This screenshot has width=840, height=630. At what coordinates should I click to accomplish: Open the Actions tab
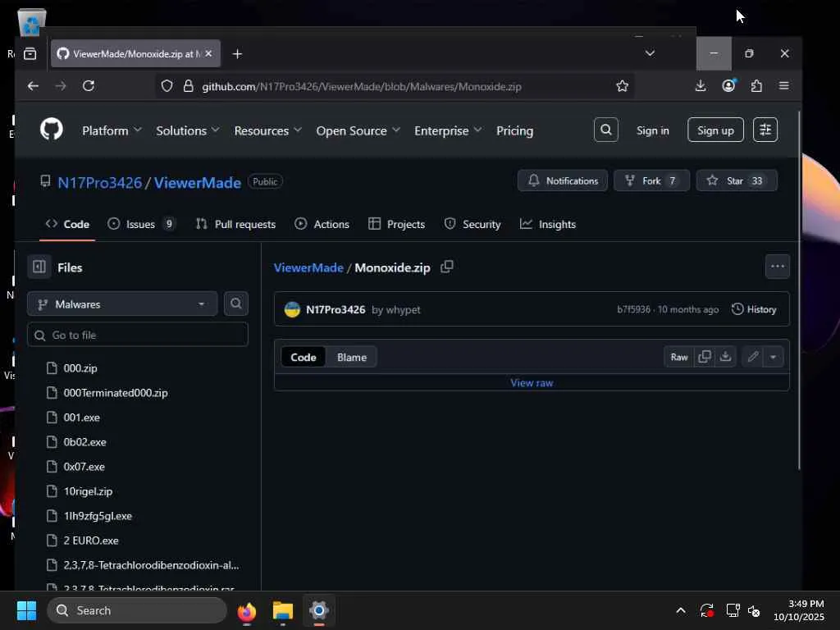pyautogui.click(x=322, y=224)
